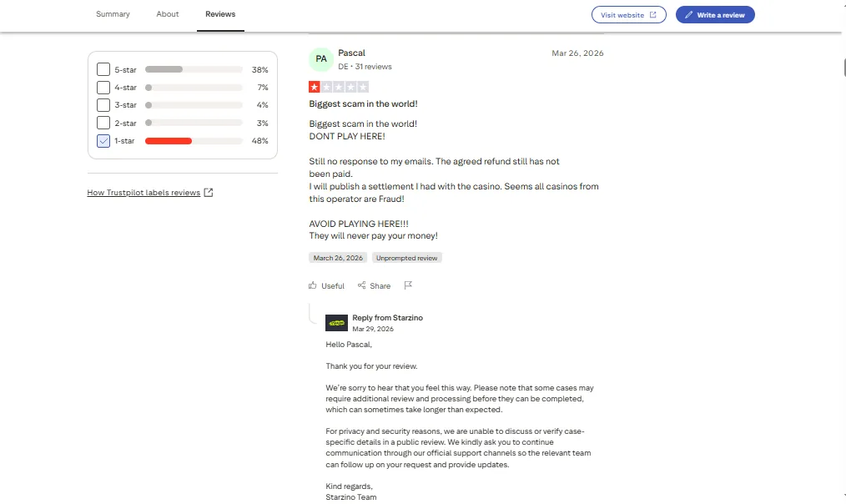
Task: Click the Visit website button
Action: (628, 14)
